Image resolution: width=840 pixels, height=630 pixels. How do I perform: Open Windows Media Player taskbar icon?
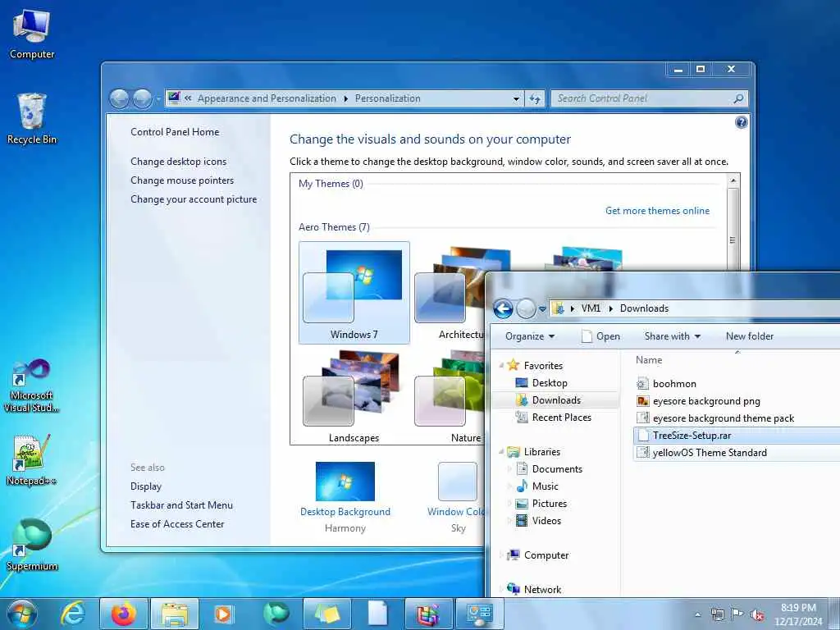[x=222, y=614]
